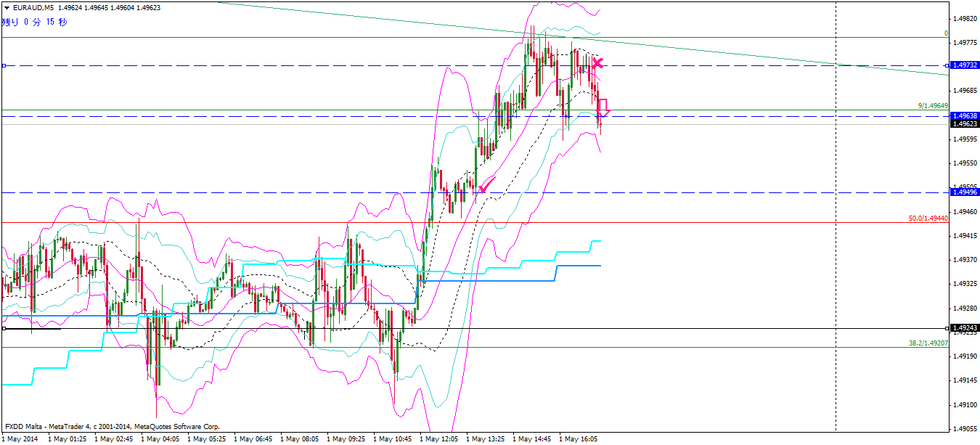980x445 pixels.
Task: Click the highlighted 1.49638 price label
Action: [965, 115]
